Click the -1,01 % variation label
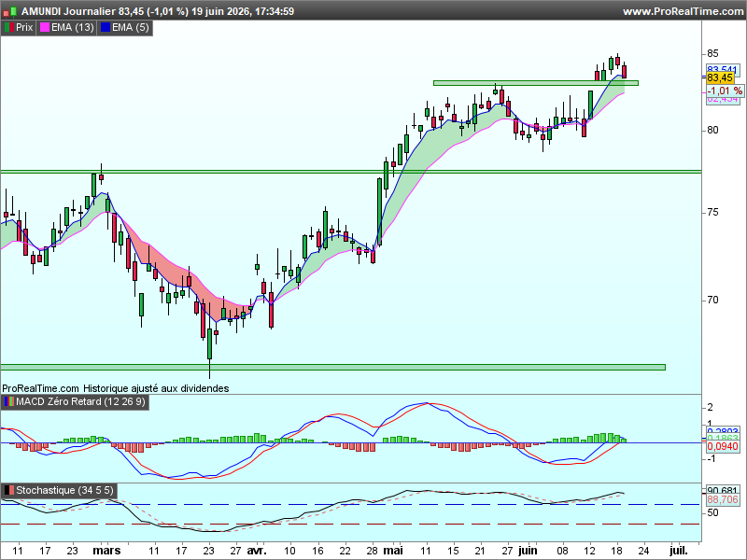This screenshot has width=747, height=560. pos(725,91)
